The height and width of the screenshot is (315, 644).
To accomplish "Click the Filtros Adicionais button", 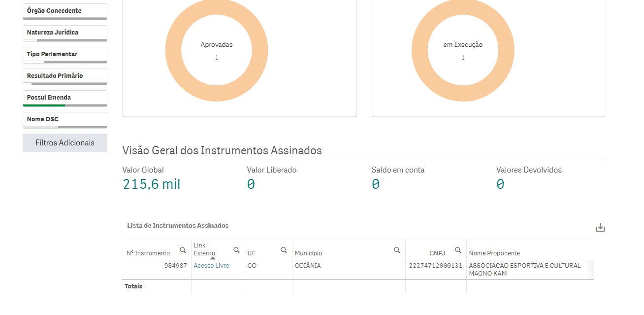I will (65, 143).
